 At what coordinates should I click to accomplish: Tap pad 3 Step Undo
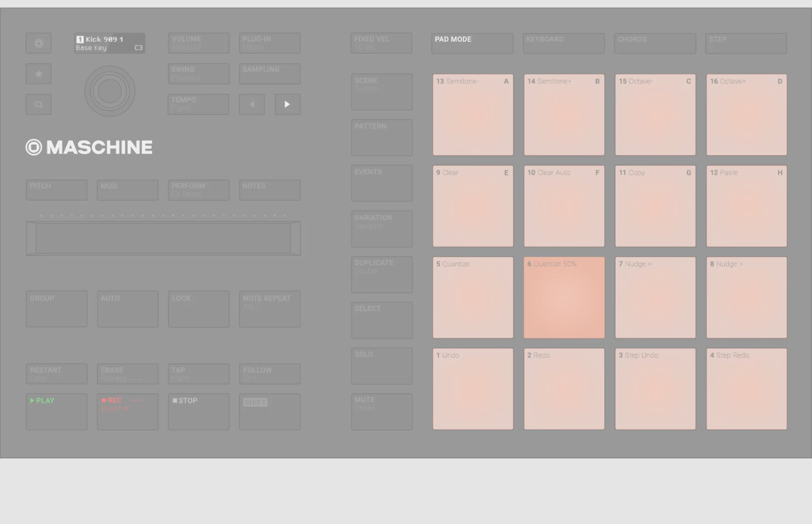point(656,389)
